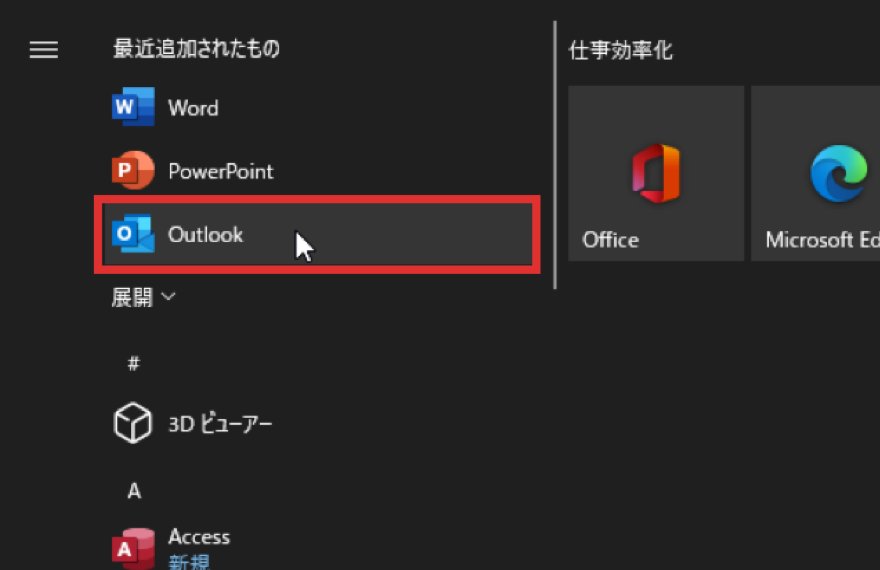880x570 pixels.
Task: Click the '3D ビューアー' label text
Action: 220,424
